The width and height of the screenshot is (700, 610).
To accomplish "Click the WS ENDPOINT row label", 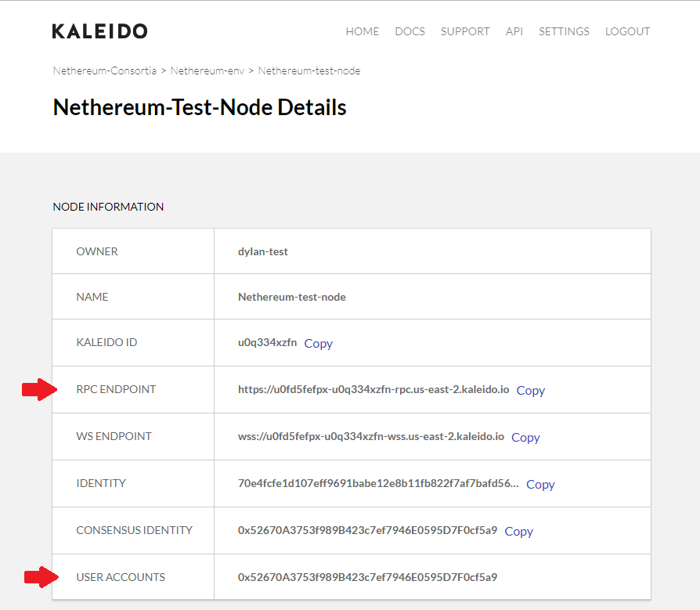I will tap(114, 436).
